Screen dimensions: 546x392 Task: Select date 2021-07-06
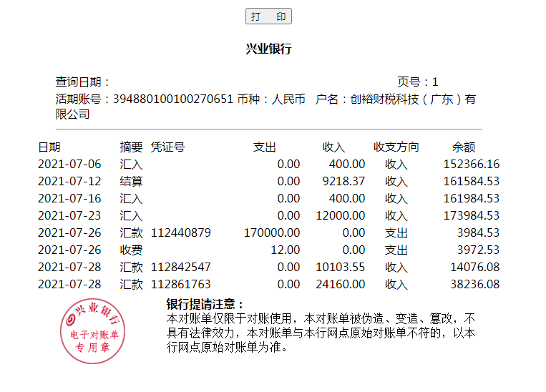[x=69, y=164]
